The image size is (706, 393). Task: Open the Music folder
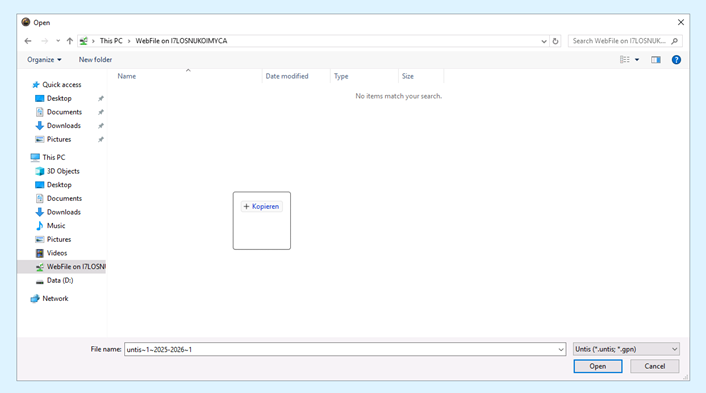(x=56, y=226)
